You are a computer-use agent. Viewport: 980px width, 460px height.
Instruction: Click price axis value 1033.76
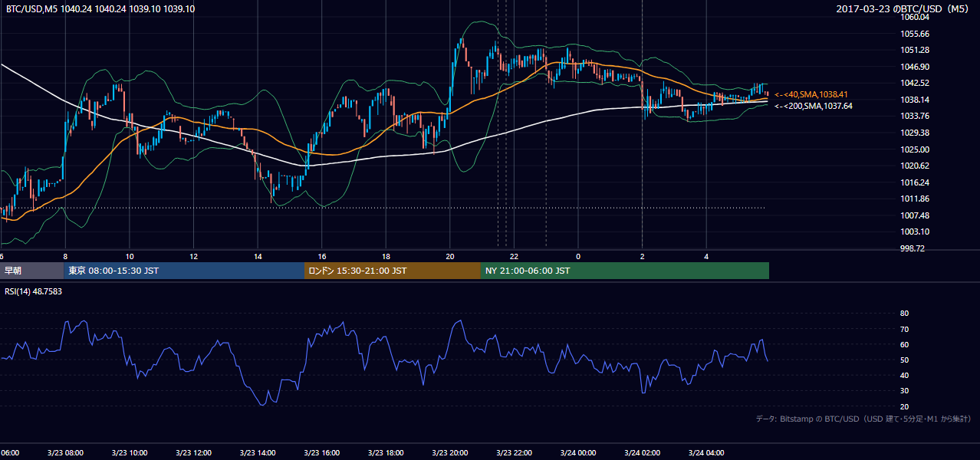pyautogui.click(x=915, y=117)
